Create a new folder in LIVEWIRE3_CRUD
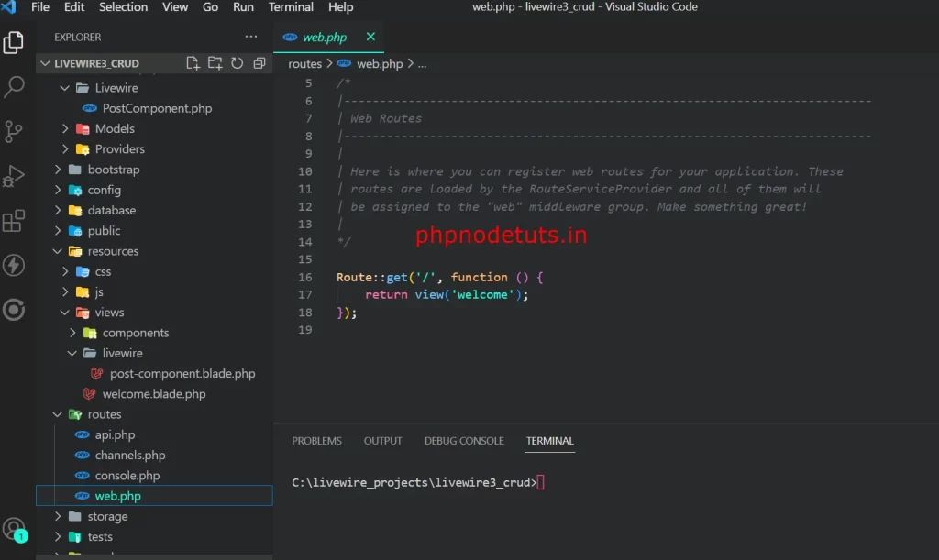 [215, 63]
